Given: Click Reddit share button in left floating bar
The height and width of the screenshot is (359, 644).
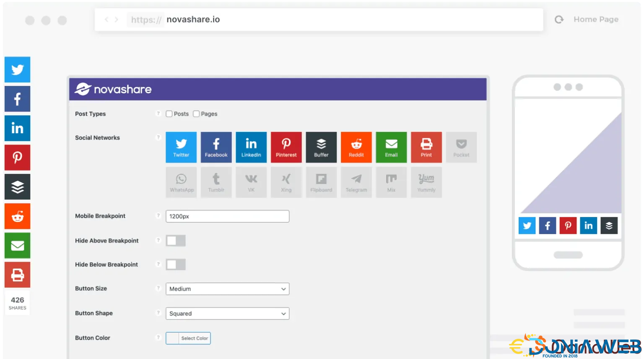Looking at the screenshot, I should pyautogui.click(x=17, y=216).
